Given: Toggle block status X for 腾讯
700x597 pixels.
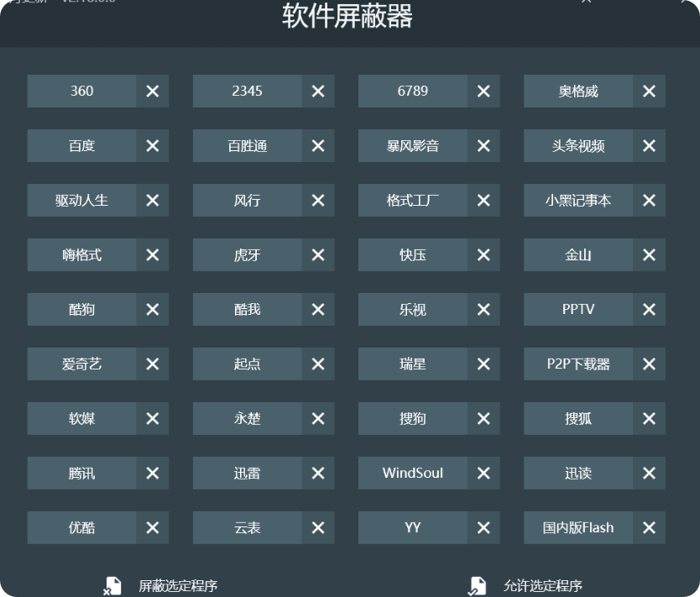Looking at the screenshot, I should (x=152, y=474).
